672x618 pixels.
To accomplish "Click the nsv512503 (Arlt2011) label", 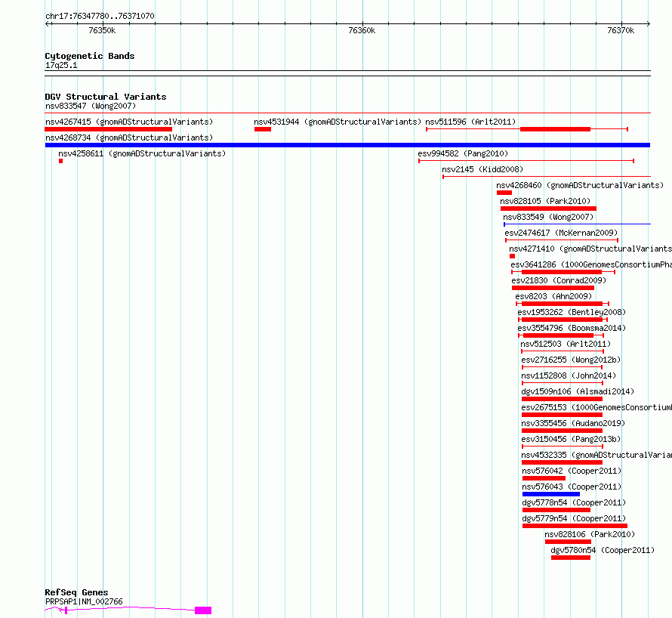I will (566, 344).
